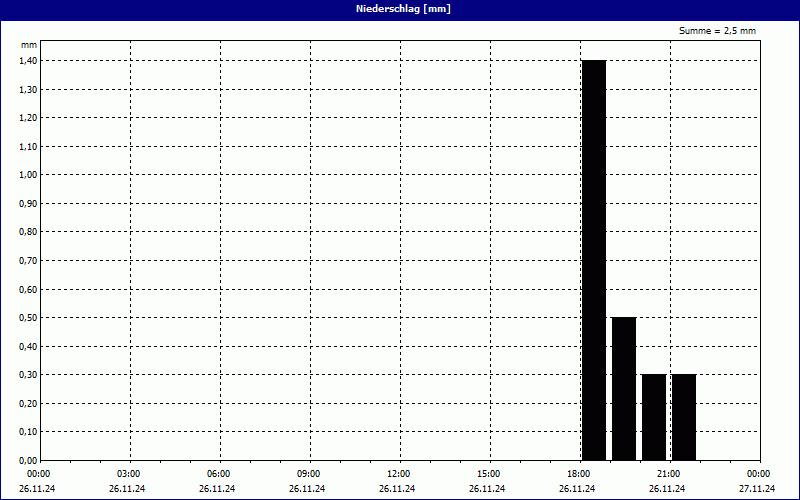Click the 26.11.24 date under 18:00
The width and height of the screenshot is (800, 500).
pos(577,489)
